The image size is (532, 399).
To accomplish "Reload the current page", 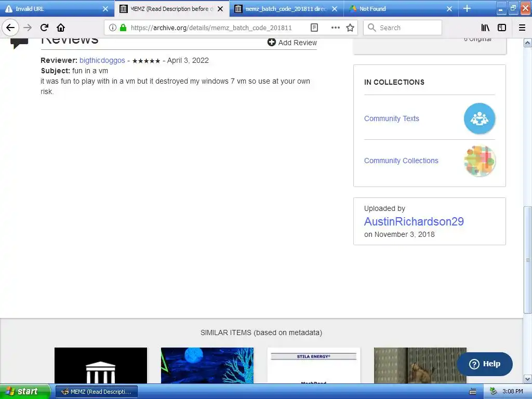I will coord(45,28).
